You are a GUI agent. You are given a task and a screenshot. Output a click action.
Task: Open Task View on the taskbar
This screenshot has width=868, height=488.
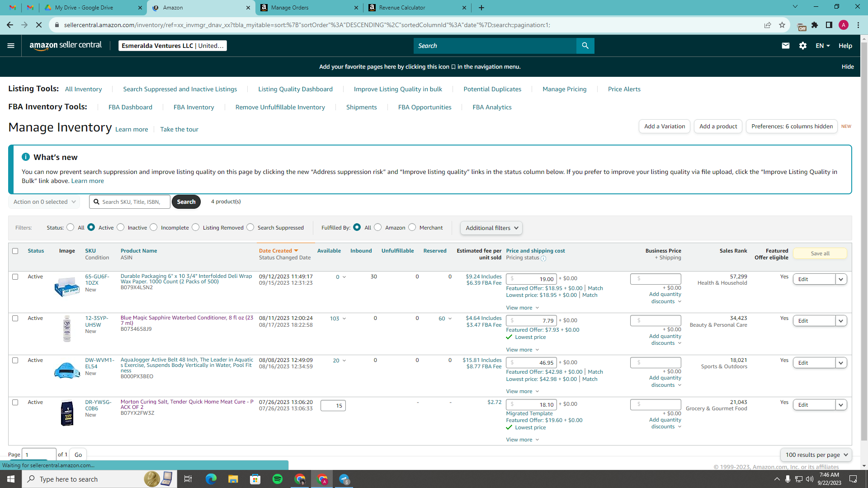point(188,479)
